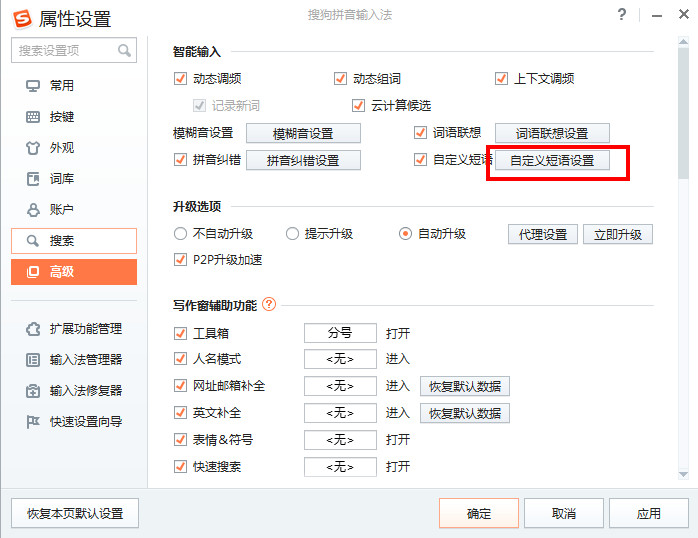The image size is (698, 538).
Task: Click the search magnifier icon in settings search box
Action: click(x=125, y=50)
